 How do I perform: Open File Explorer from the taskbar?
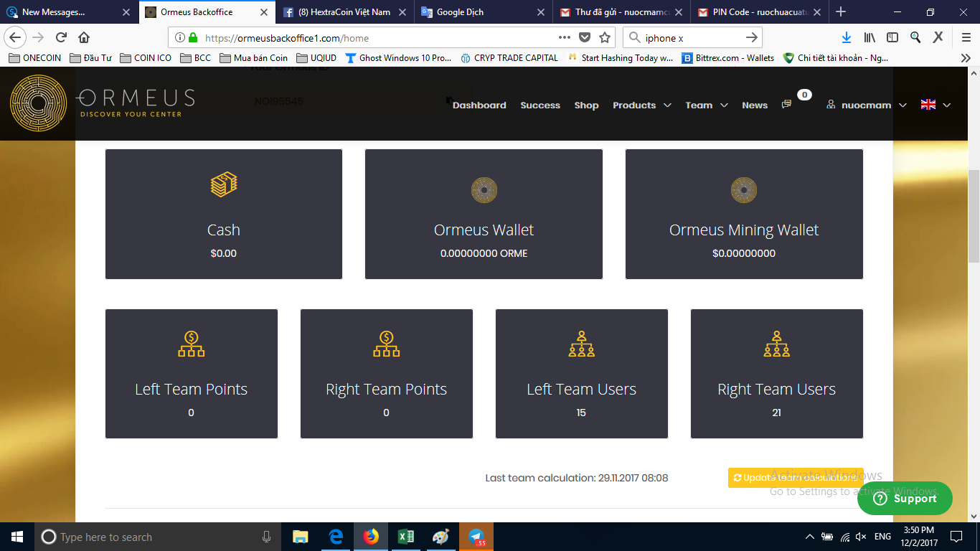(300, 537)
